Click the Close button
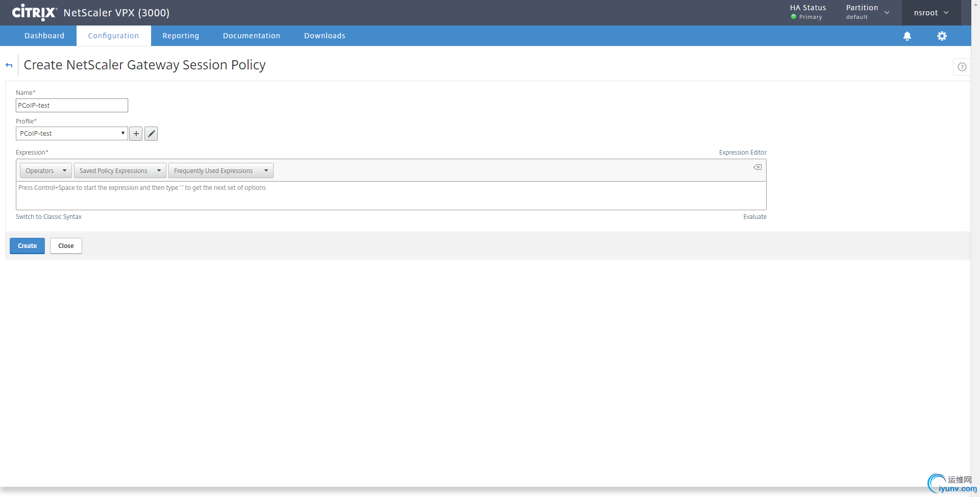 point(66,246)
